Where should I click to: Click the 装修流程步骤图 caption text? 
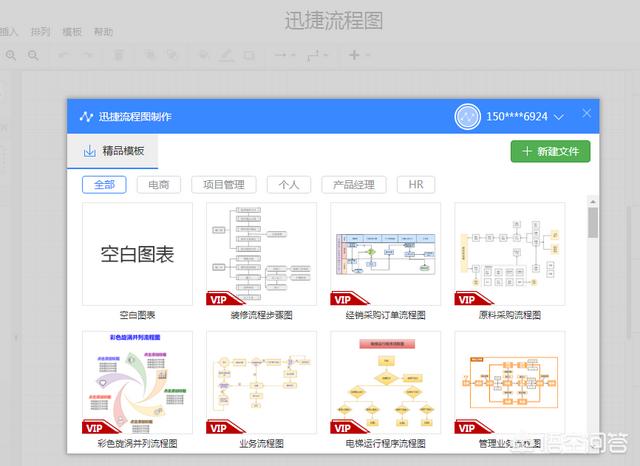pos(261,315)
